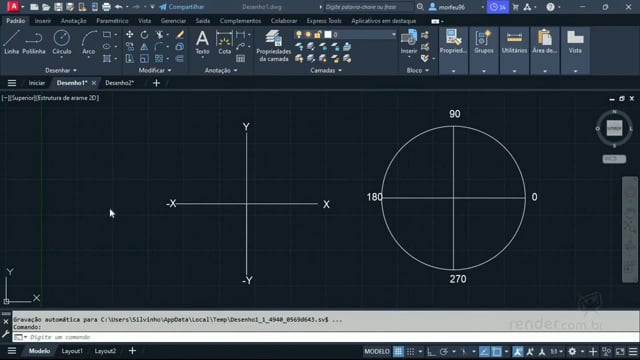Switch to Express Tools tab
Image resolution: width=640 pixels, height=360 pixels.
pos(324,21)
